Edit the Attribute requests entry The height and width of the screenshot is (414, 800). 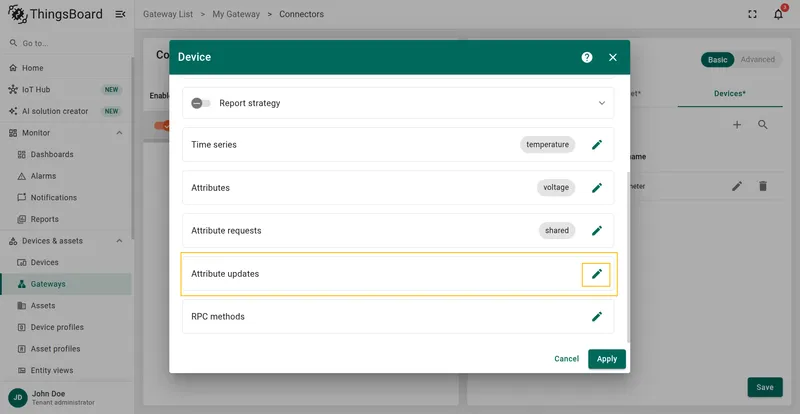pos(596,231)
